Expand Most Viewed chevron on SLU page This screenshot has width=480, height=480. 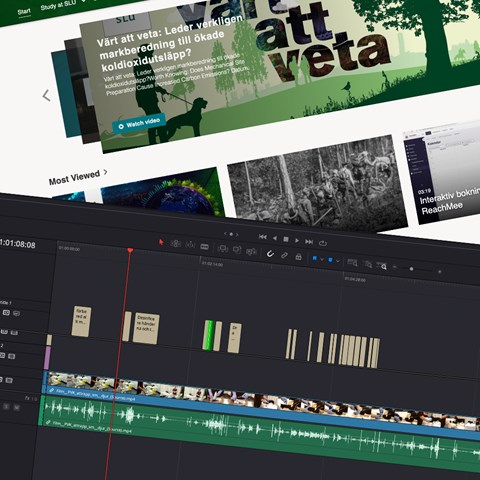tap(105, 172)
